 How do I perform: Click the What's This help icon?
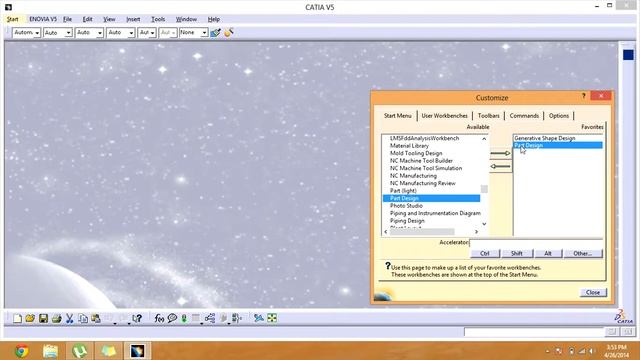137,318
